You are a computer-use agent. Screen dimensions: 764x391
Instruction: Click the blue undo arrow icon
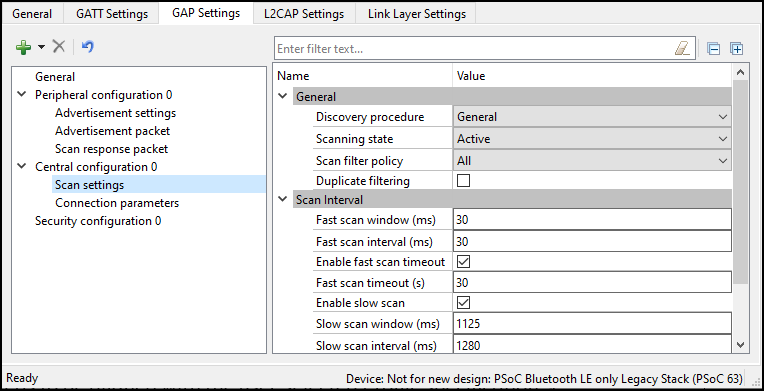pos(88,46)
